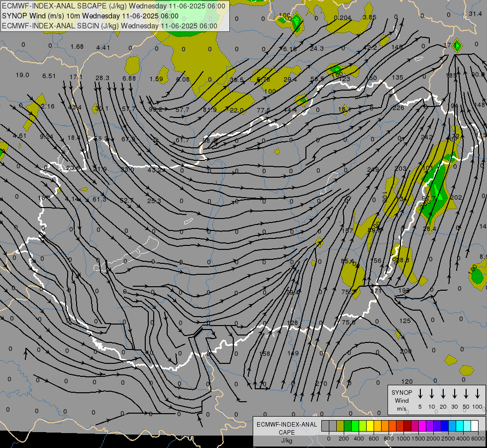Viewport: 487px width, 448px height.
Task: Click the J/kg unit label in the legend
Action: tap(287, 441)
